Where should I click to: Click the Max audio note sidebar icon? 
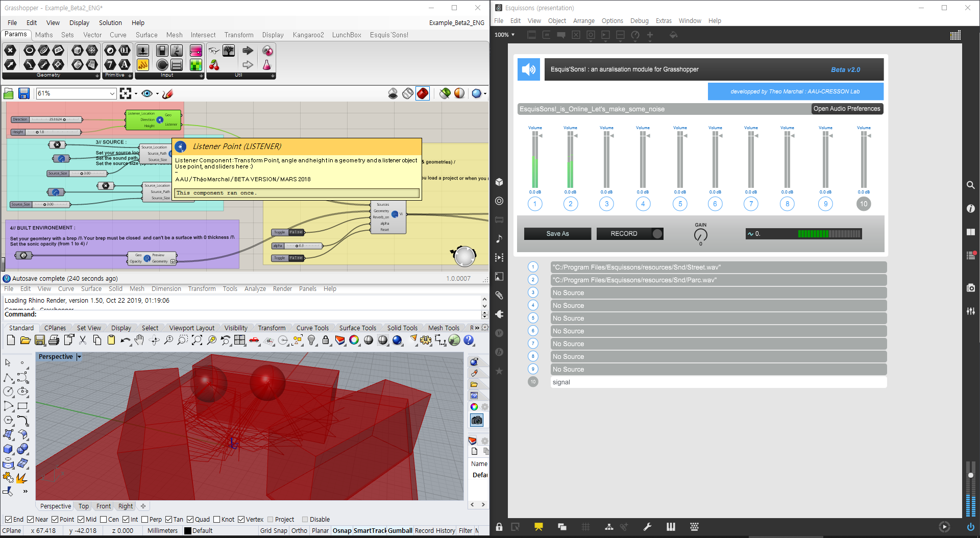pos(499,238)
